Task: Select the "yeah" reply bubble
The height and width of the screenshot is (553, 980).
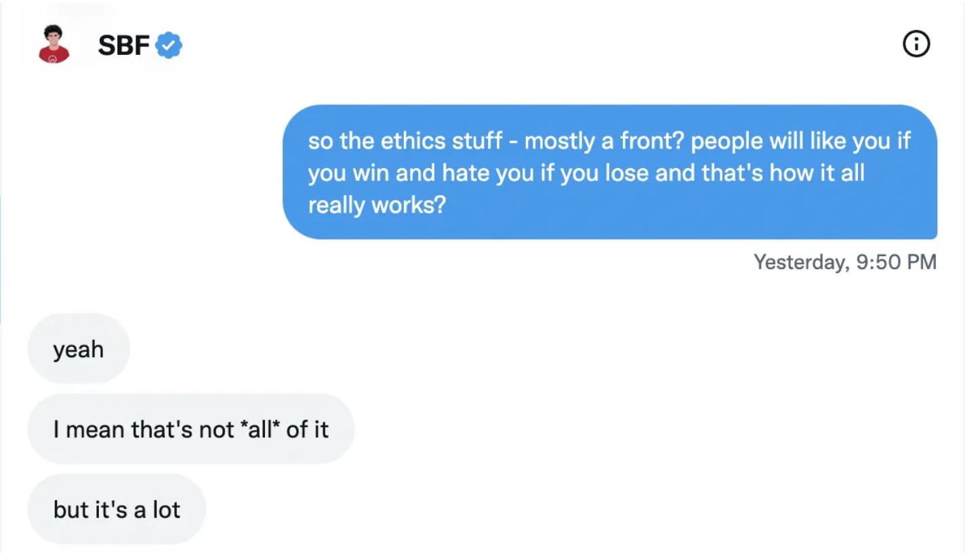Action: tap(79, 349)
